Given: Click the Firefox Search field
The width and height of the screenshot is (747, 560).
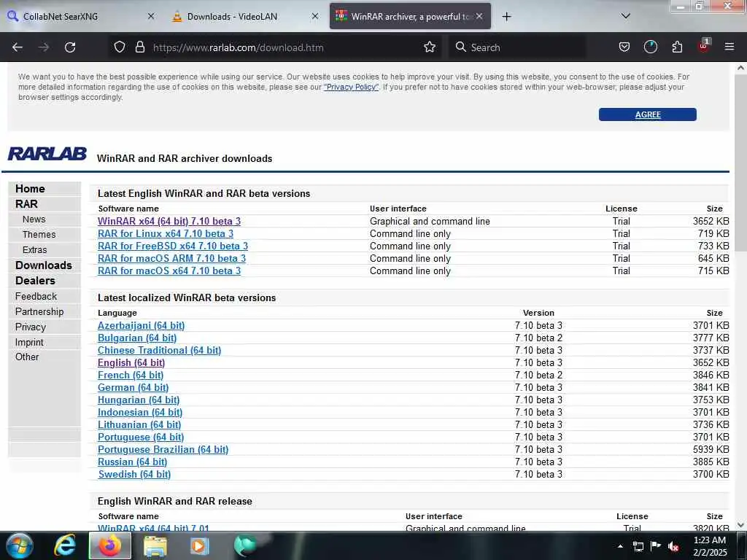Looking at the screenshot, I should click(x=517, y=47).
